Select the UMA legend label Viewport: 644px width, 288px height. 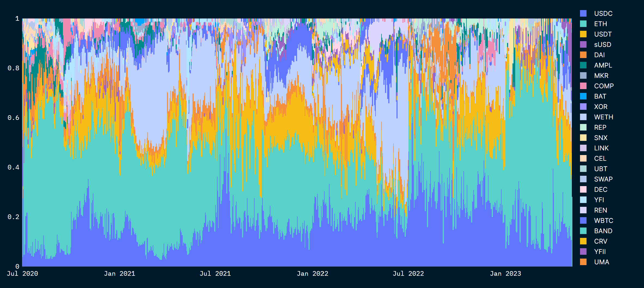pyautogui.click(x=602, y=262)
